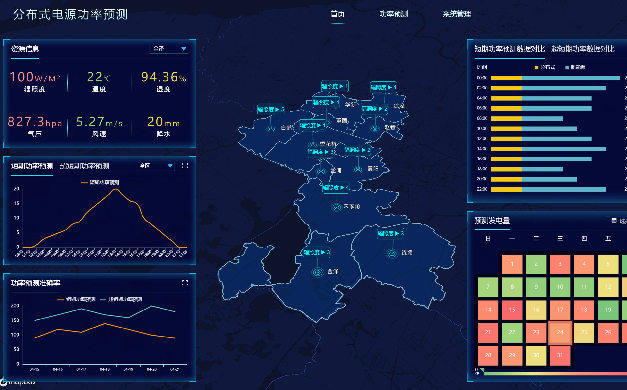Viewport: 627px width, 390px height.
Task: Select day 26 heatmap cell
Action: 608,332
